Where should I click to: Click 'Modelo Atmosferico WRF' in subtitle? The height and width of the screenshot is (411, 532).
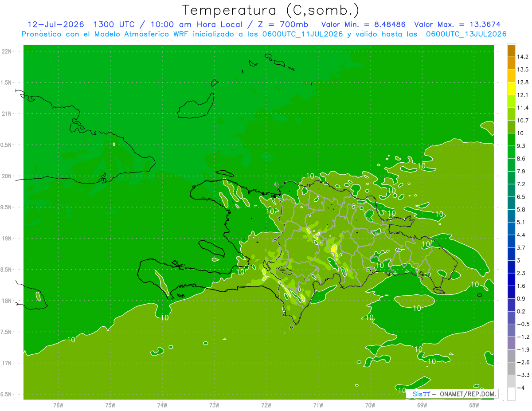point(141,34)
